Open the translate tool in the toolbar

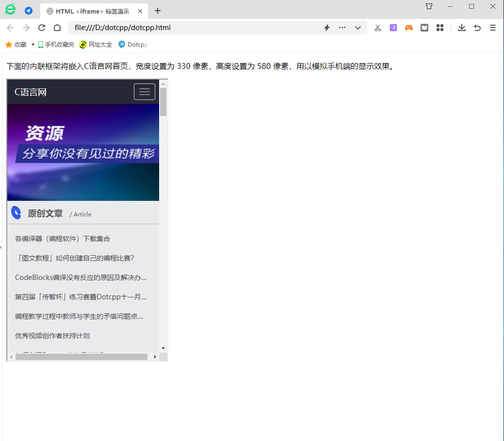pos(393,28)
